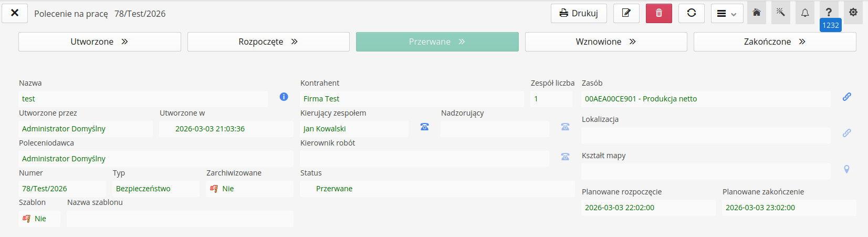Screen dimensions: 868x237
Task: Click the Planowane rozpoczęcie date field
Action: (647, 208)
